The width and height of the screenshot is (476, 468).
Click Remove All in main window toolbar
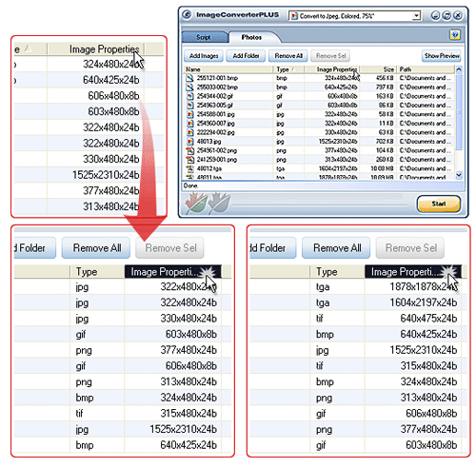click(288, 56)
